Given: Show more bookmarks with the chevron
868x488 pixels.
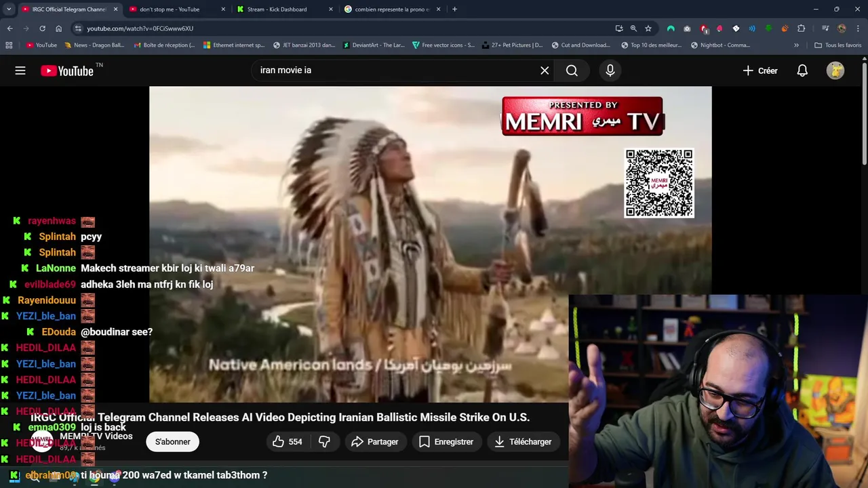Looking at the screenshot, I should coord(797,45).
